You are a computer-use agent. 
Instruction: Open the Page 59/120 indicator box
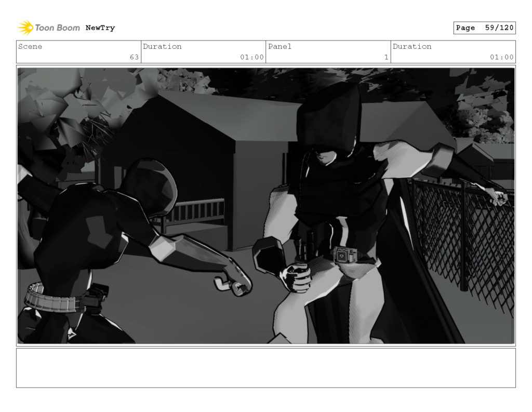coord(484,28)
